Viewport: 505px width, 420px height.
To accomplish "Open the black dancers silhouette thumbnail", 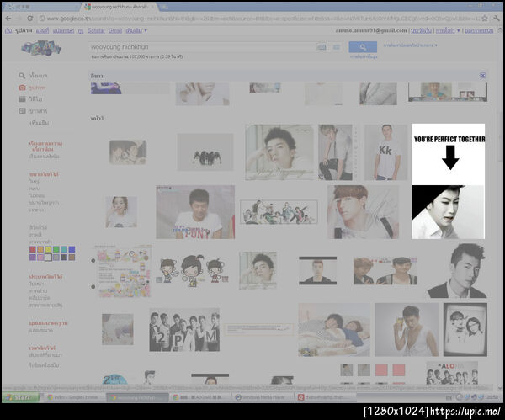I will click(205, 152).
